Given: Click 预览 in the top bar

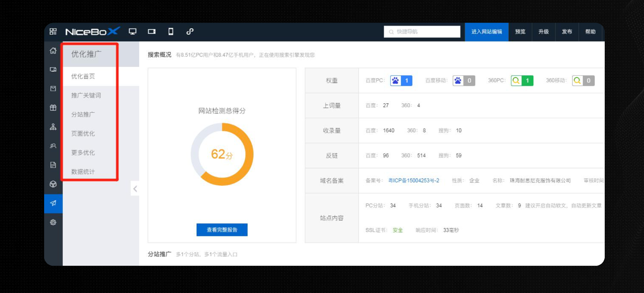Looking at the screenshot, I should point(520,32).
